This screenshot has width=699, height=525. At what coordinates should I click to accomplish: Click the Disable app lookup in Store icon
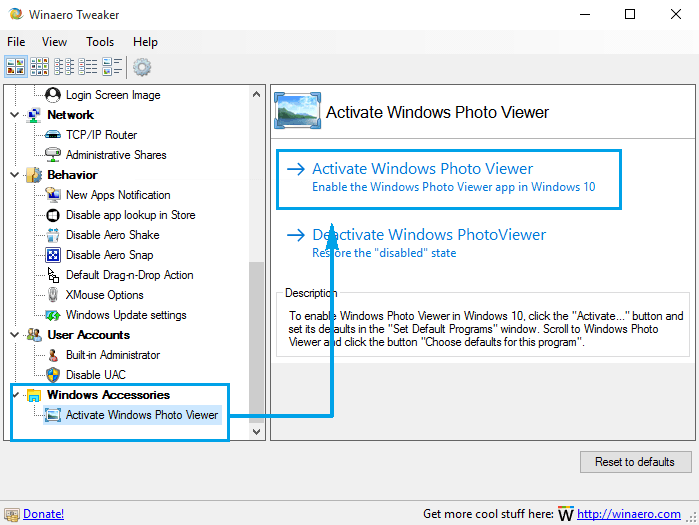click(53, 215)
